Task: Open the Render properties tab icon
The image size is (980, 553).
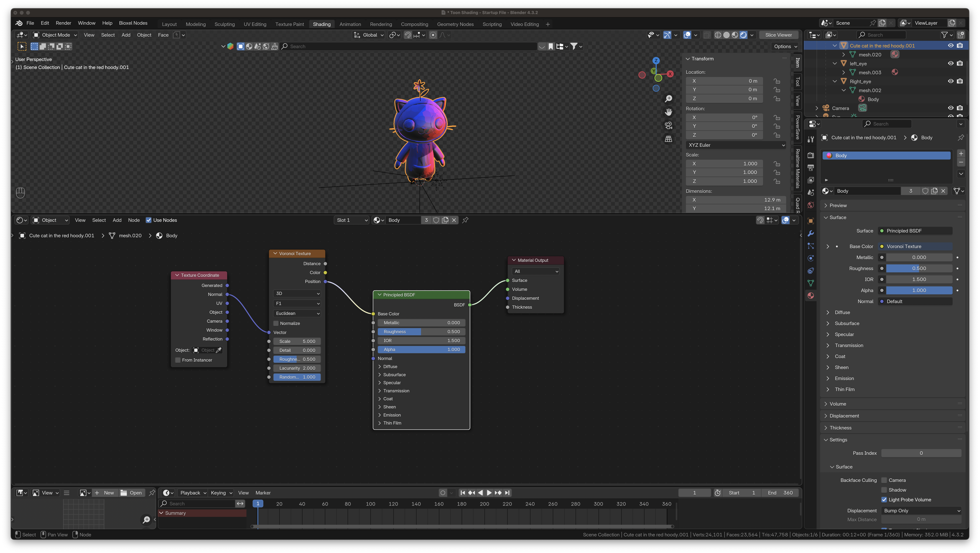Action: [x=811, y=155]
